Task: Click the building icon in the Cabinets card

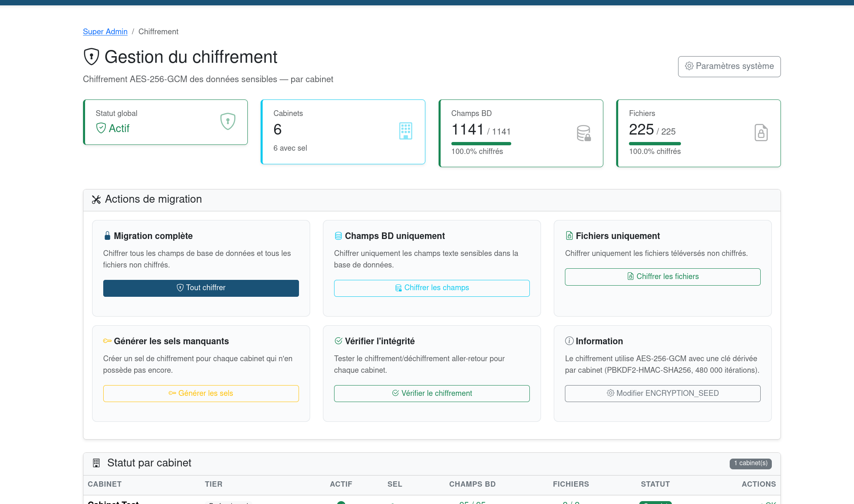Action: pos(406,131)
